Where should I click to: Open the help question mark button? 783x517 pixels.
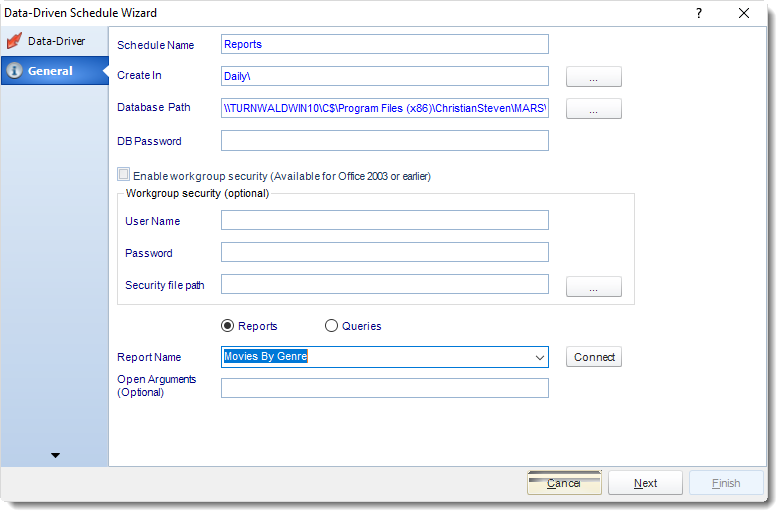(699, 13)
